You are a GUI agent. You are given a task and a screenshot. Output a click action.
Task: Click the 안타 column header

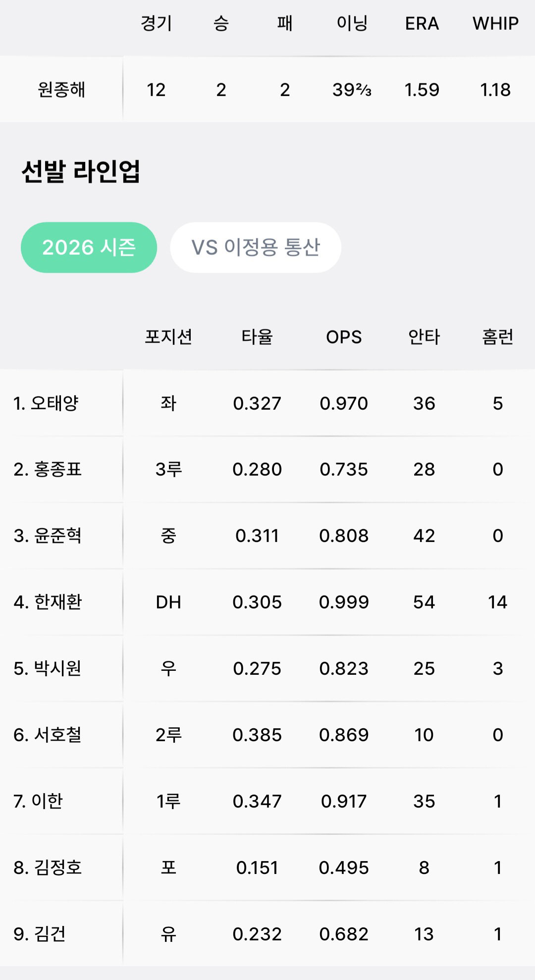(x=424, y=337)
